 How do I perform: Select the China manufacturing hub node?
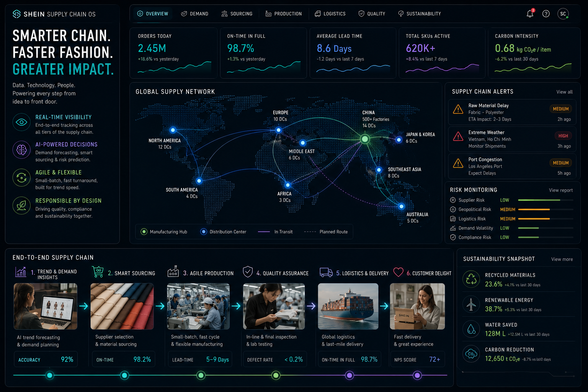pos(365,139)
